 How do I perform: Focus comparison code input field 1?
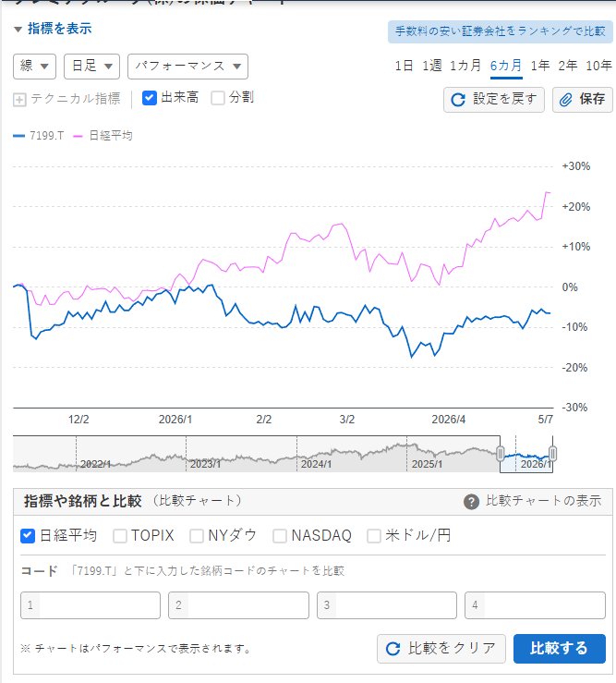pyautogui.click(x=91, y=605)
